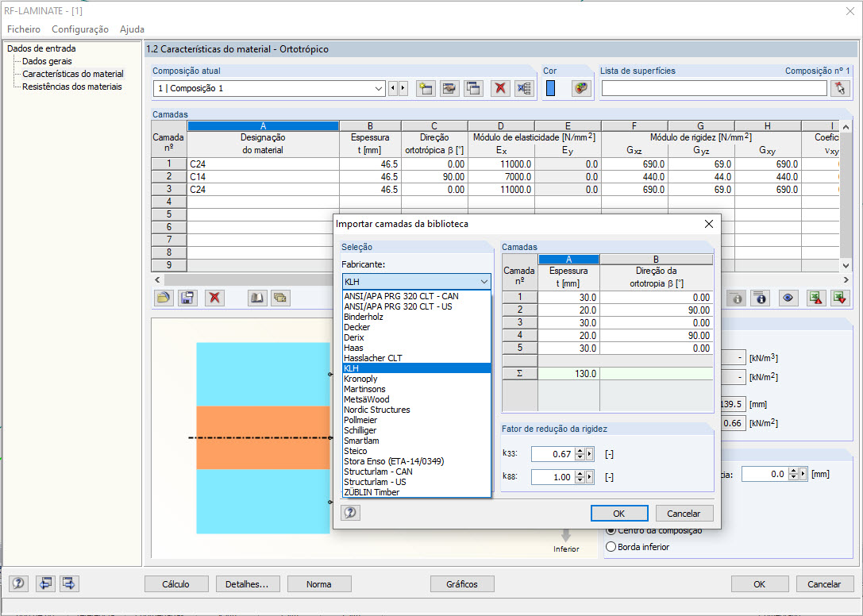863x616 pixels.
Task: Open the material library book icon
Action: (257, 298)
